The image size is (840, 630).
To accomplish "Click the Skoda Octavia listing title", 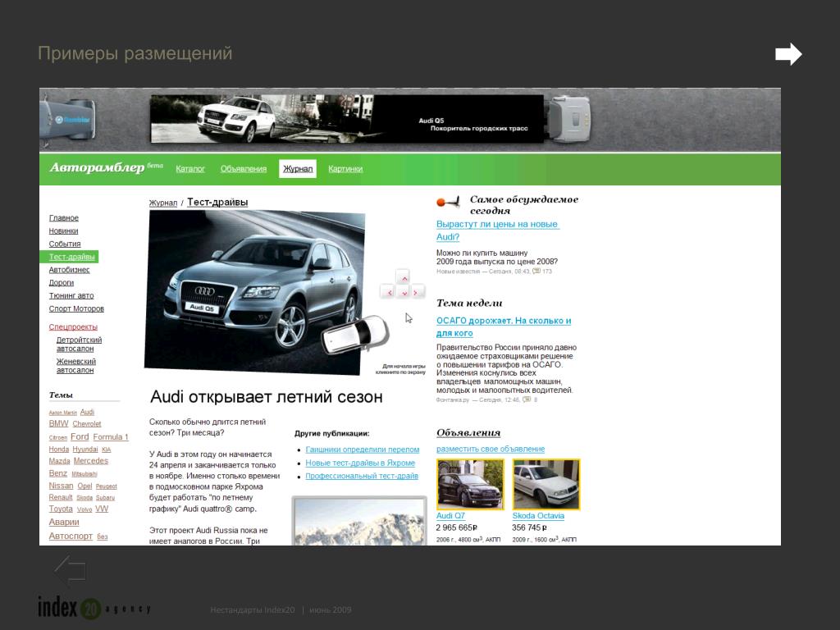I will (x=538, y=515).
